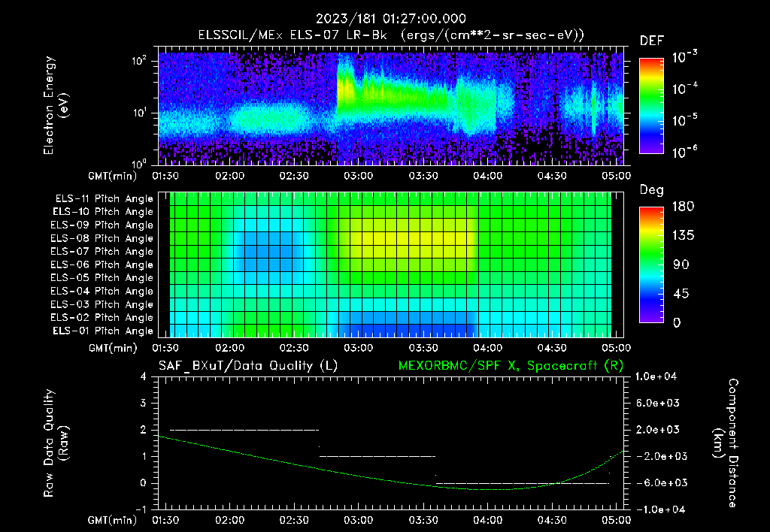Click the DEF colorbar title label
Image resolution: width=770 pixels, height=532 pixels.
point(652,41)
